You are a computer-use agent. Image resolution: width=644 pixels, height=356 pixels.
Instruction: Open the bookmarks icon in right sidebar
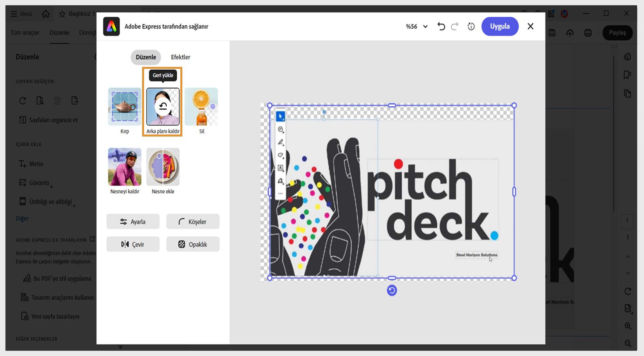627,75
